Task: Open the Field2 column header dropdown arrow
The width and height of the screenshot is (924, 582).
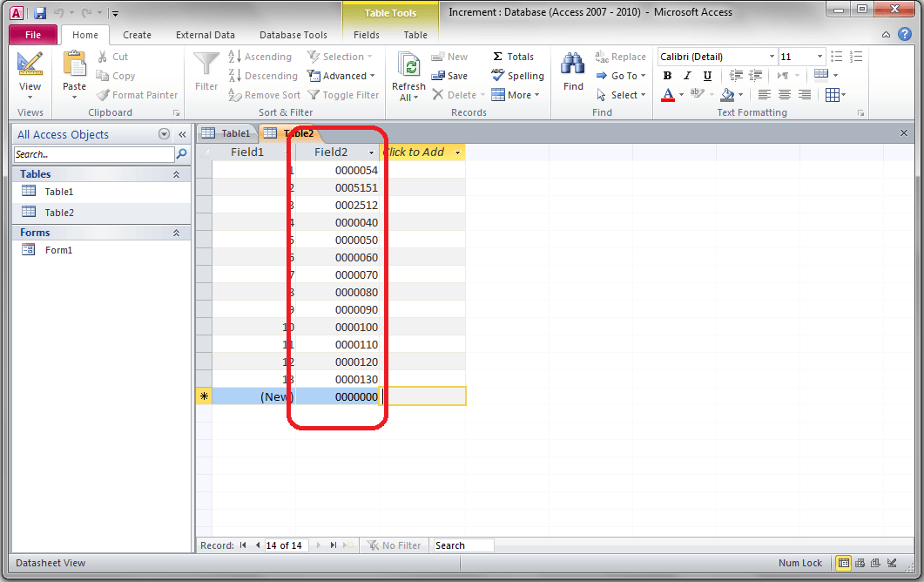Action: click(x=371, y=152)
